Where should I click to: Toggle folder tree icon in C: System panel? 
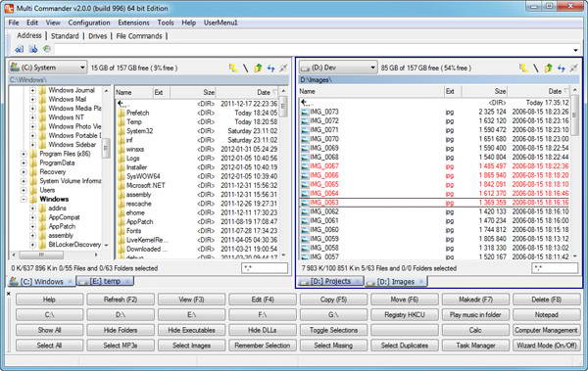tap(233, 68)
